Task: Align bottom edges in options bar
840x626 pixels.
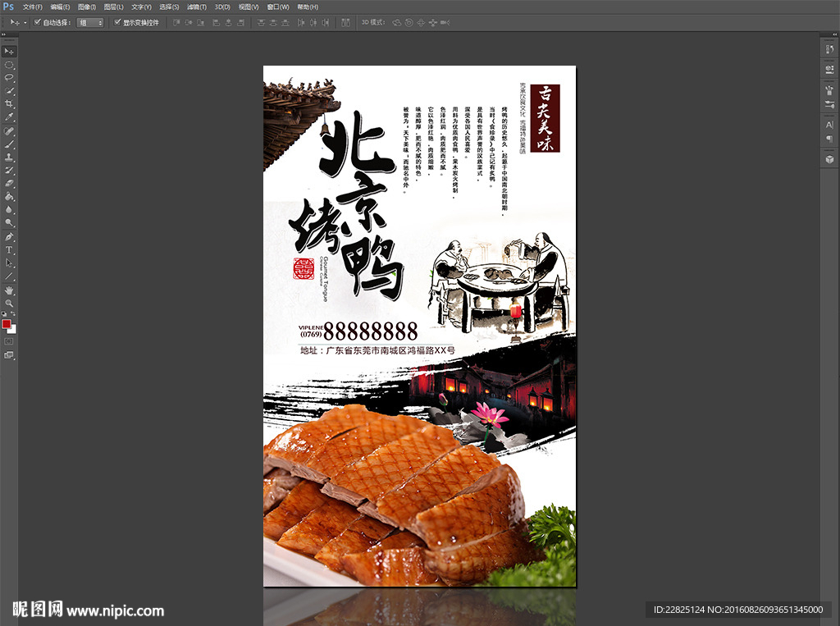Action: [x=201, y=22]
